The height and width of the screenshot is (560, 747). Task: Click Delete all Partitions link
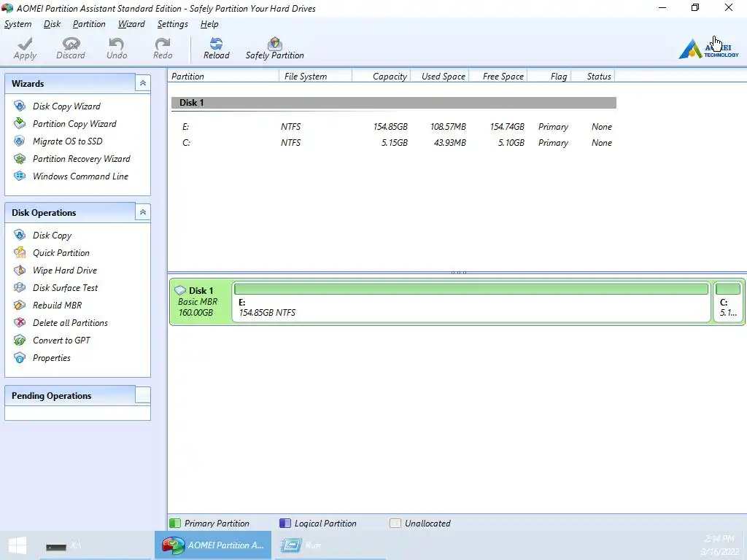tap(71, 323)
